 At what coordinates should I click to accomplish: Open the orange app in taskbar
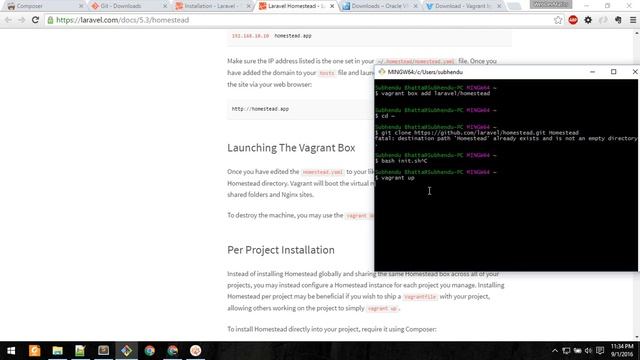(35, 351)
